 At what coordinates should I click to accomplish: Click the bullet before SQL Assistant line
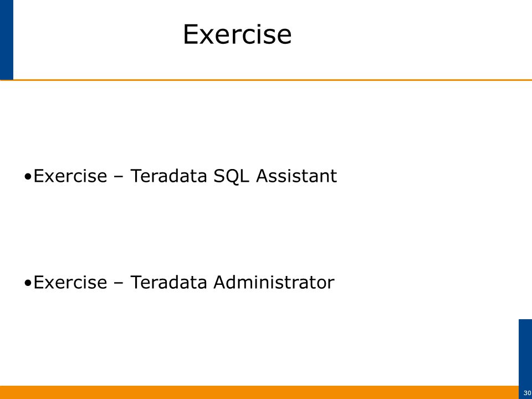tap(28, 177)
